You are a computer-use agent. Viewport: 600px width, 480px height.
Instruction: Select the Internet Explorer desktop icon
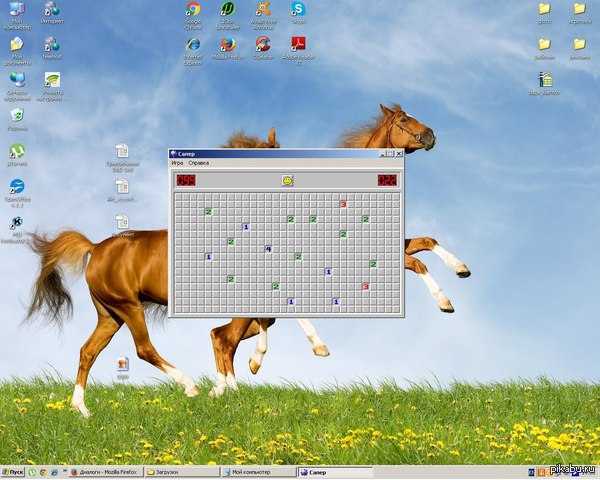(193, 45)
